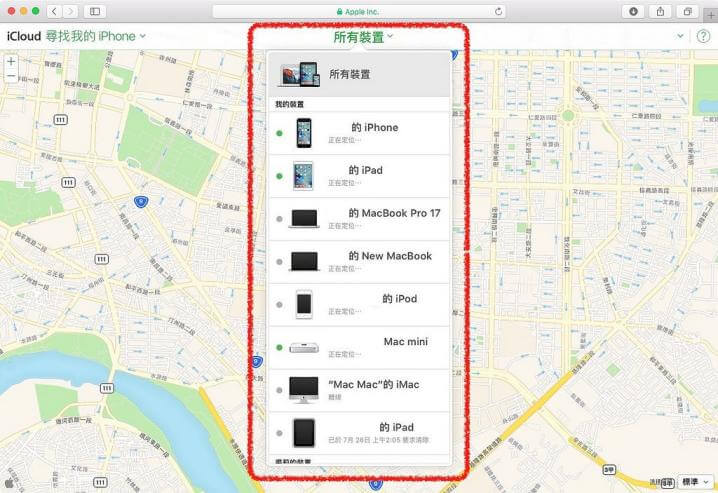Open Safari downloads button

(x=633, y=11)
